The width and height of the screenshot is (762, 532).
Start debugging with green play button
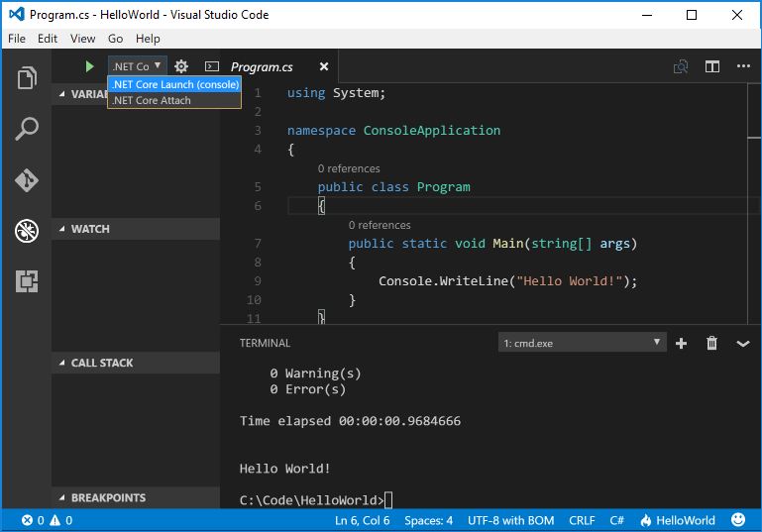tap(89, 66)
